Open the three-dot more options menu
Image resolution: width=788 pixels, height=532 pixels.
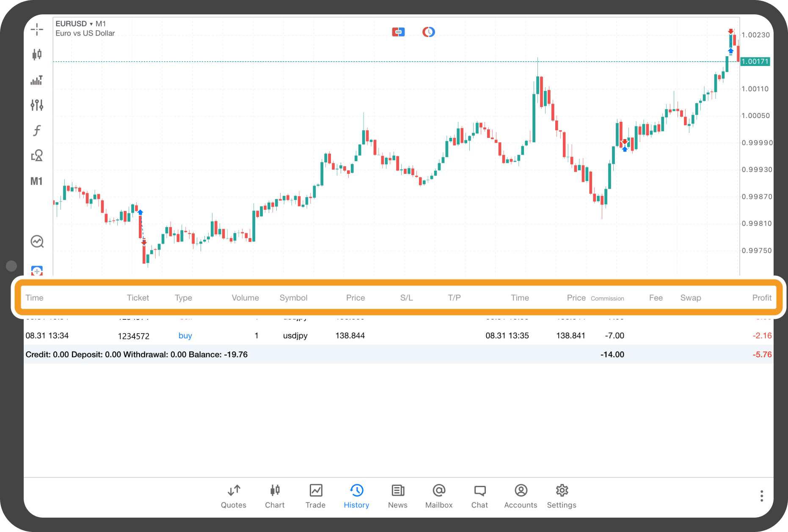[x=761, y=496]
